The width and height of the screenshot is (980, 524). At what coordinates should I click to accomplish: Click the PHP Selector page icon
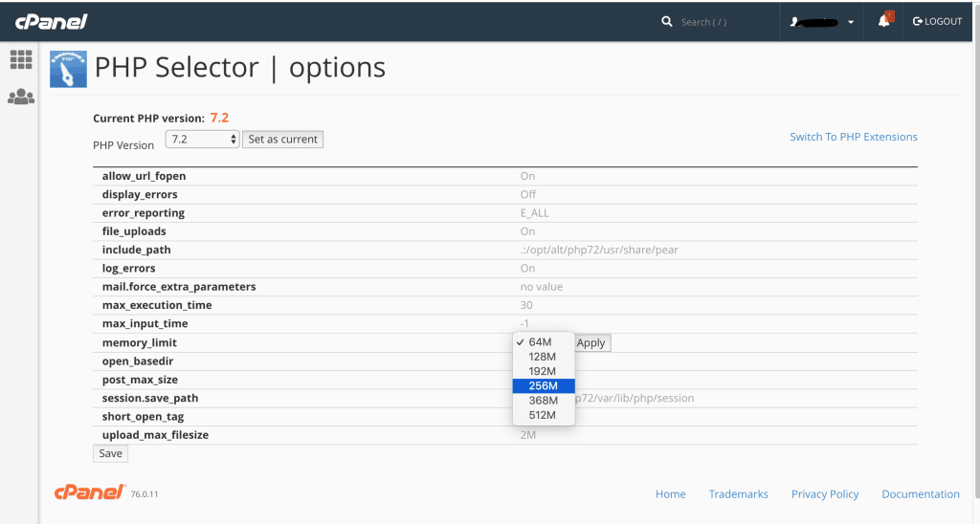(68, 69)
